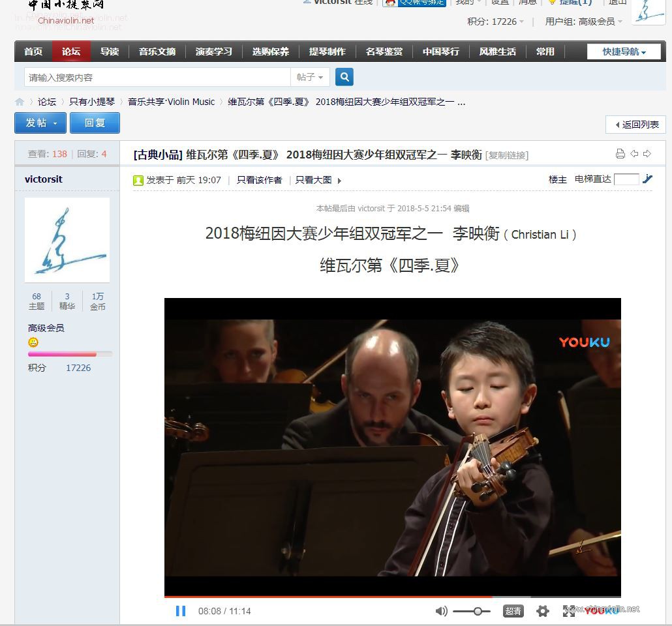Image resolution: width=672 pixels, height=626 pixels.
Task: Click the 3 精华 stat link
Action: (67, 301)
